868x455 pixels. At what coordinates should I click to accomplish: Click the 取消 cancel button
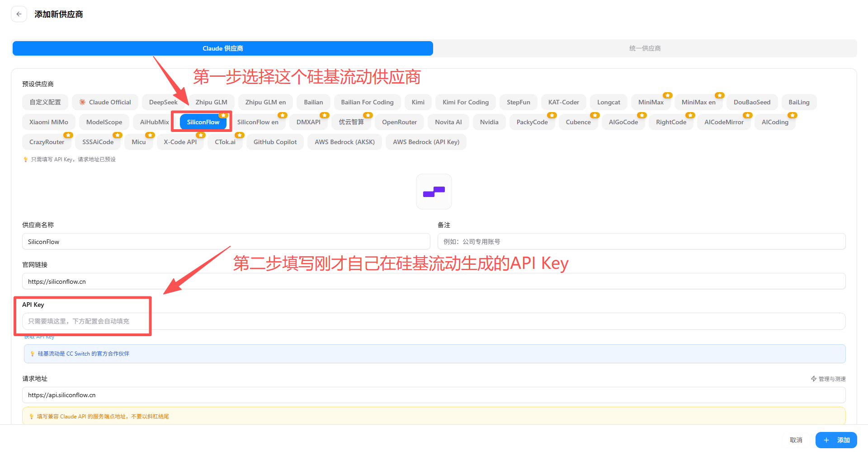(796, 440)
